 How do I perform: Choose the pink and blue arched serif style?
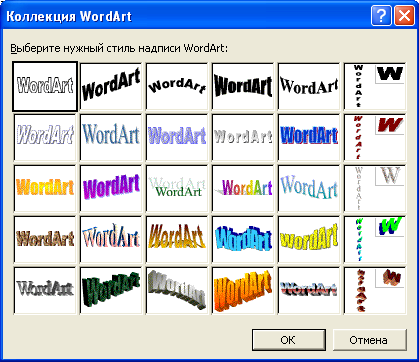click(111, 239)
